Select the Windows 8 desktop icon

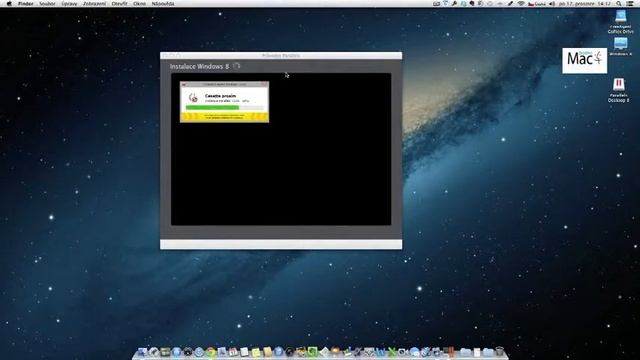pyautogui.click(x=620, y=47)
